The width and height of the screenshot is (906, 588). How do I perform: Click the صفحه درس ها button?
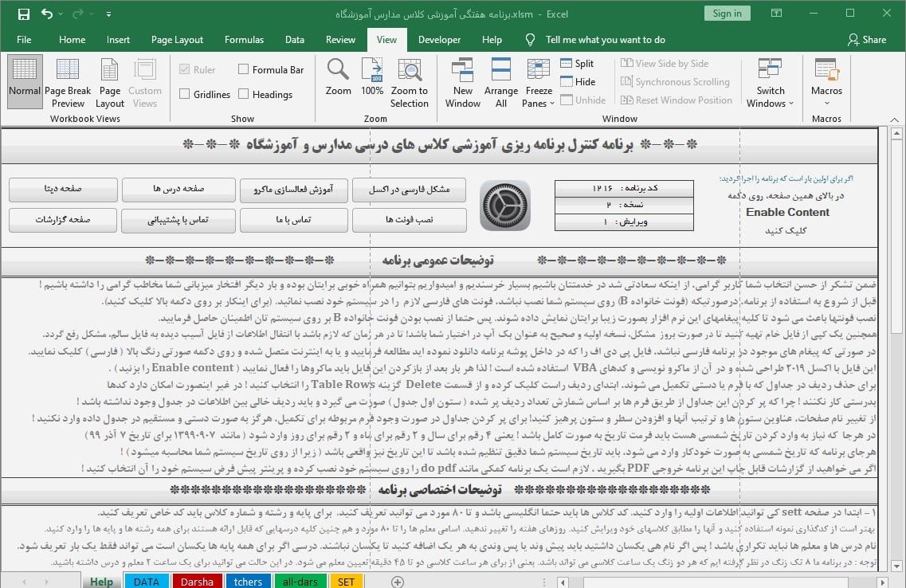coord(178,190)
